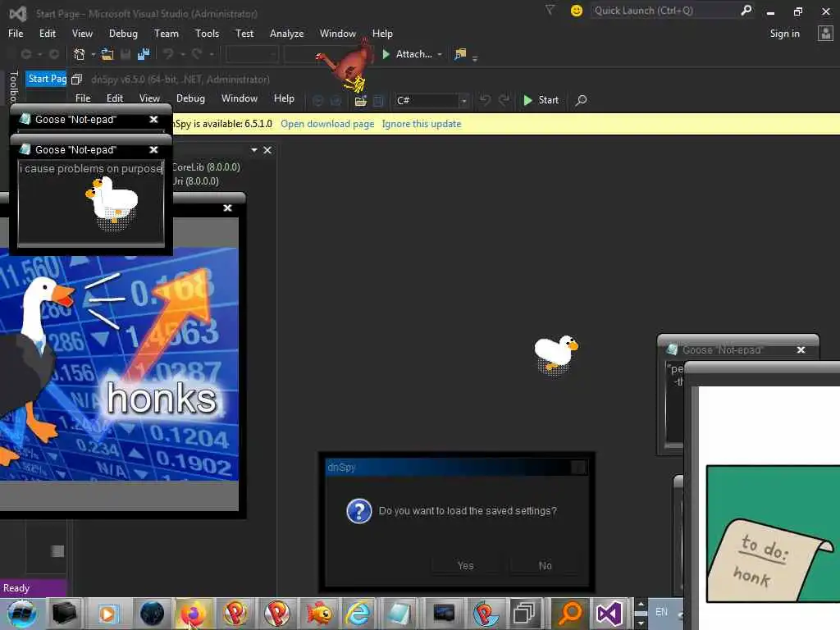This screenshot has width=840, height=630.
Task: Click the restore window icon beside Start Page tab
Action: tap(76, 80)
